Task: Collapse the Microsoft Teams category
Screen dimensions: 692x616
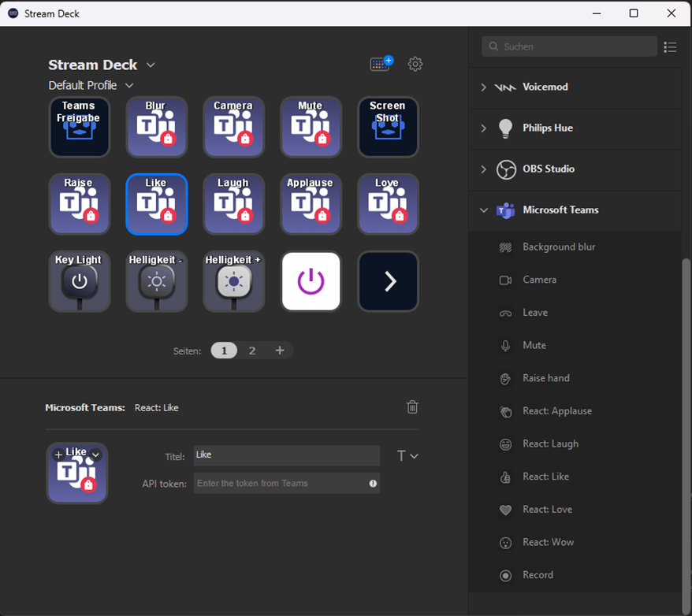Action: [484, 210]
